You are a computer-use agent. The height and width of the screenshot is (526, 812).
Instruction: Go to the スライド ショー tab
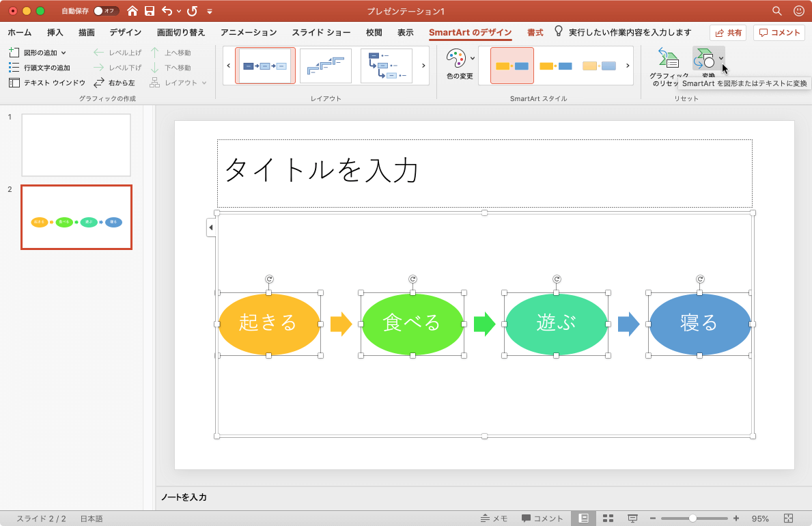point(321,33)
